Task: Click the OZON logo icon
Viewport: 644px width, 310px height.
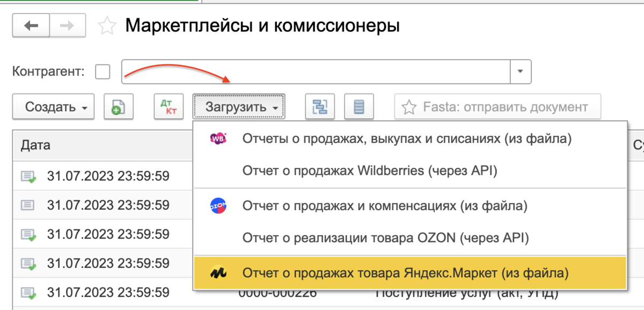Action: coord(218,206)
